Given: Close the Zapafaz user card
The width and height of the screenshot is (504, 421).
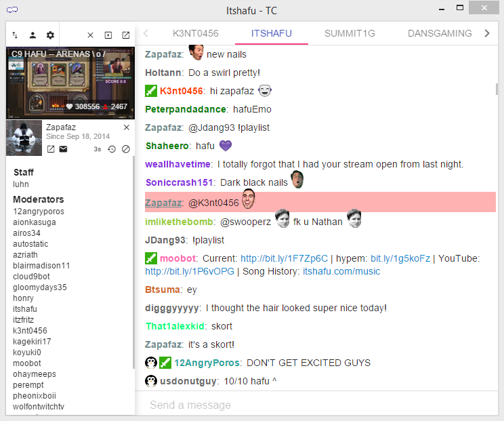Looking at the screenshot, I should (x=127, y=127).
